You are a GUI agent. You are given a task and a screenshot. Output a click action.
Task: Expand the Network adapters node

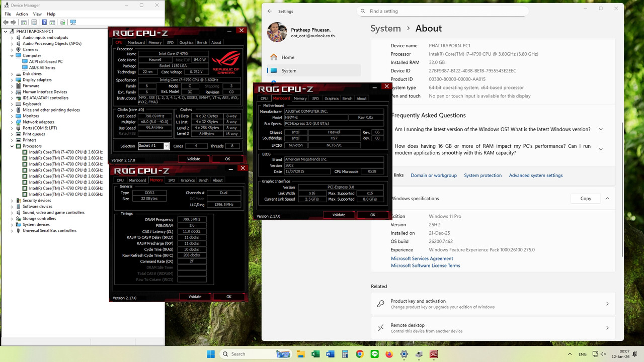tap(12, 122)
